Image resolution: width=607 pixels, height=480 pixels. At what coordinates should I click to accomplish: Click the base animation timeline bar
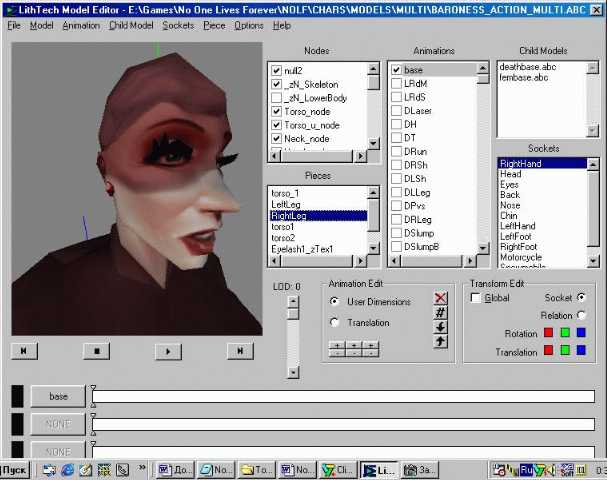pos(343,396)
